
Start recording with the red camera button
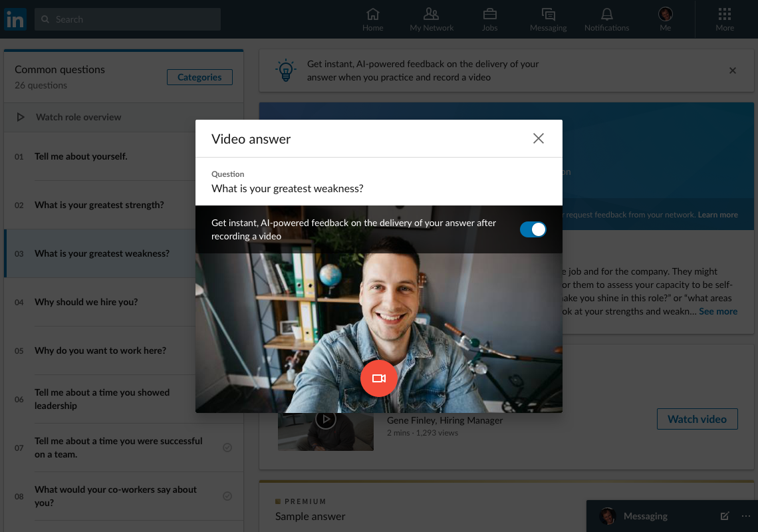pos(378,378)
